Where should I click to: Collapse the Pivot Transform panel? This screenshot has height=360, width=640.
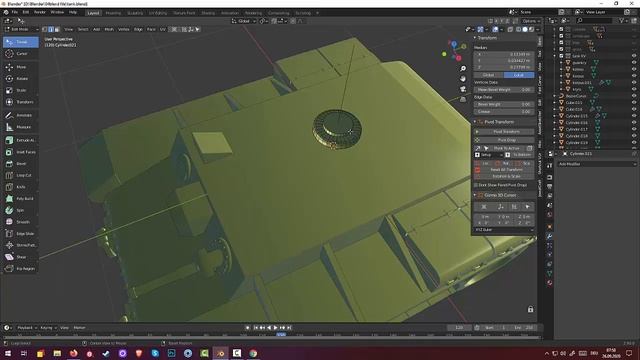click(475, 122)
